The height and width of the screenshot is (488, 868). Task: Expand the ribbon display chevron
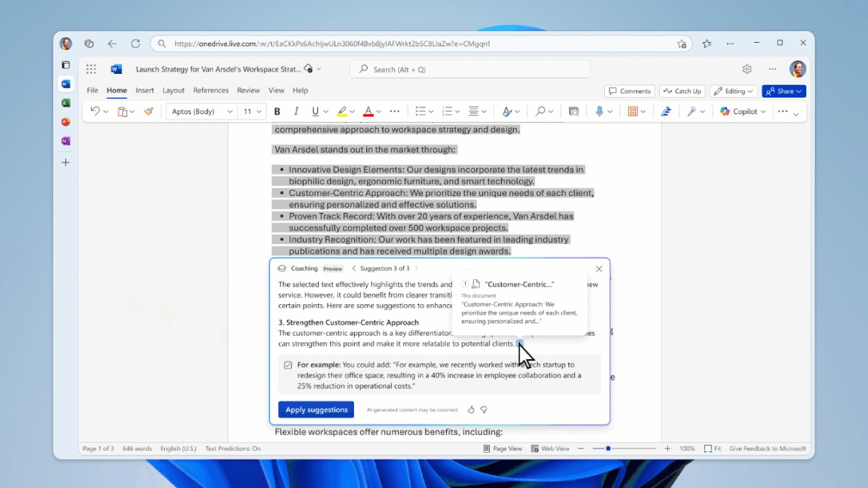[x=796, y=114]
